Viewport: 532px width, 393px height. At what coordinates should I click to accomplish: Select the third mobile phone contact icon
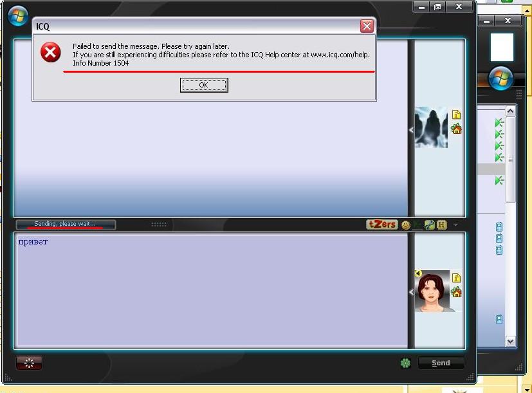click(x=499, y=250)
